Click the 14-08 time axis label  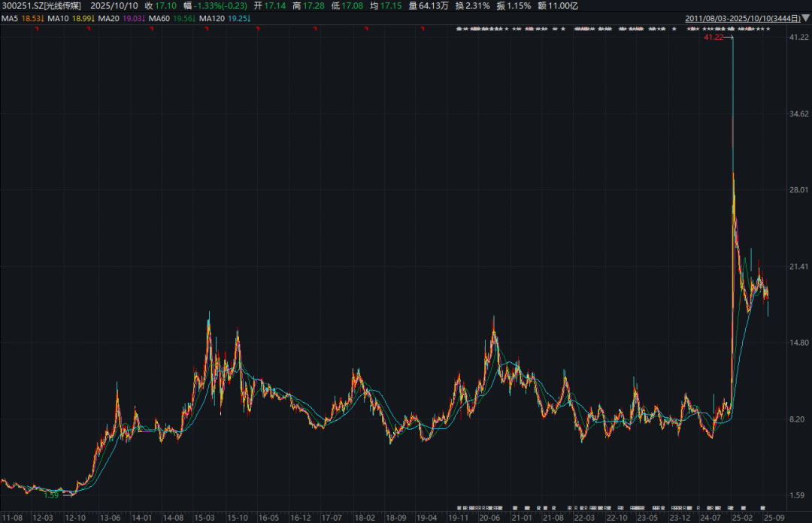tap(173, 518)
